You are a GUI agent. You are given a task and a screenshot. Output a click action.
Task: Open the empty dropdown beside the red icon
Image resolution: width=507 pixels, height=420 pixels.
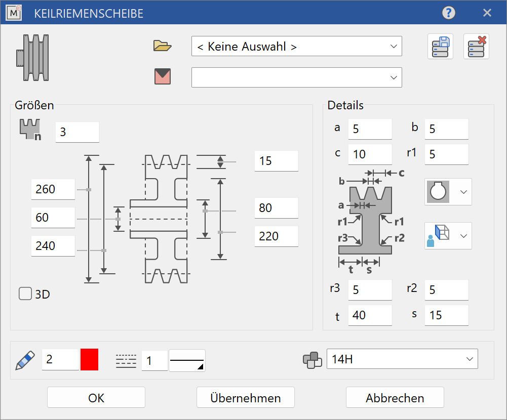(x=296, y=77)
